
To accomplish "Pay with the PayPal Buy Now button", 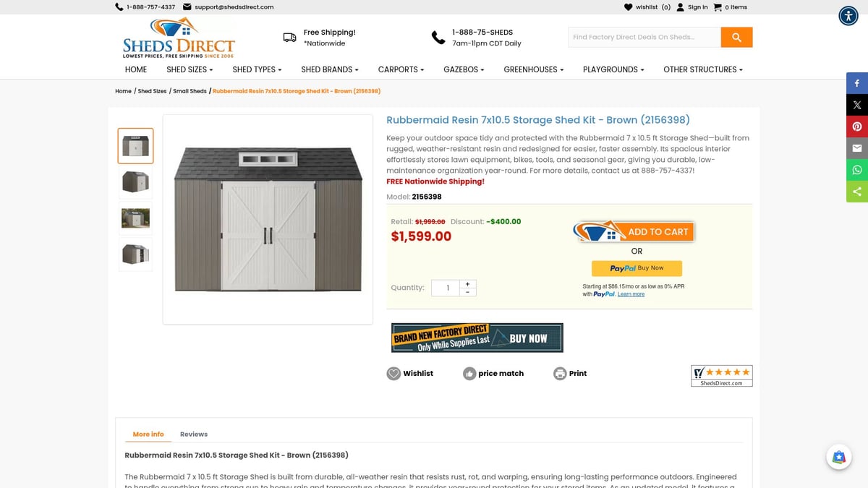I will click(637, 268).
